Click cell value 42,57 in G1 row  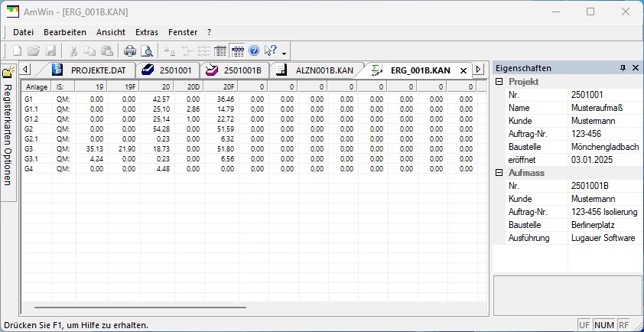tap(161, 99)
